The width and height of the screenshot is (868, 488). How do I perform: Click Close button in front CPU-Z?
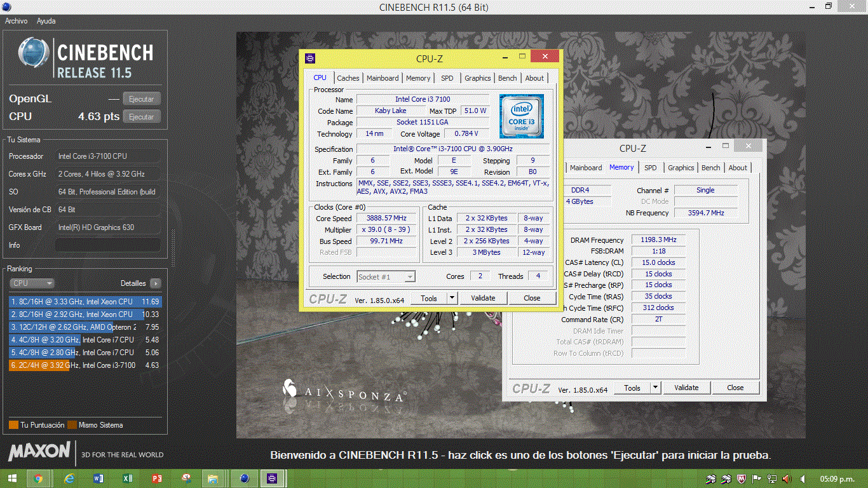532,298
